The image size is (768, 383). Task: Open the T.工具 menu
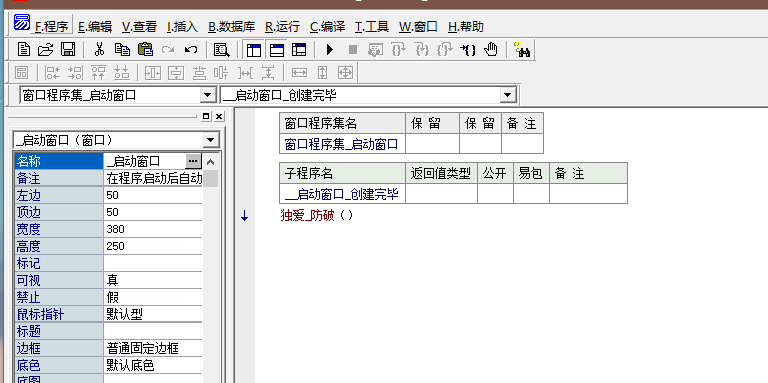click(x=372, y=26)
